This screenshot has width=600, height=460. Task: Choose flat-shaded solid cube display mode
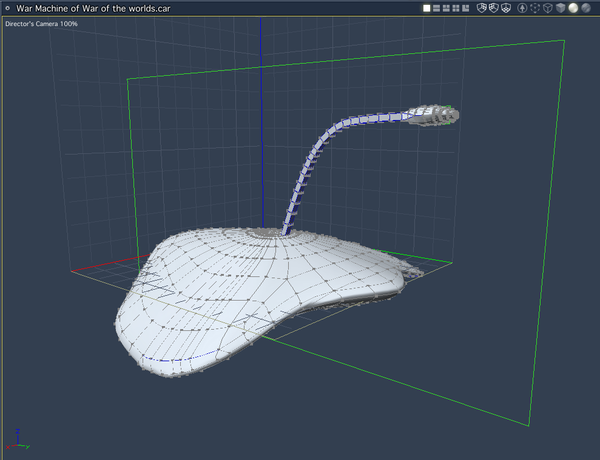click(x=561, y=8)
